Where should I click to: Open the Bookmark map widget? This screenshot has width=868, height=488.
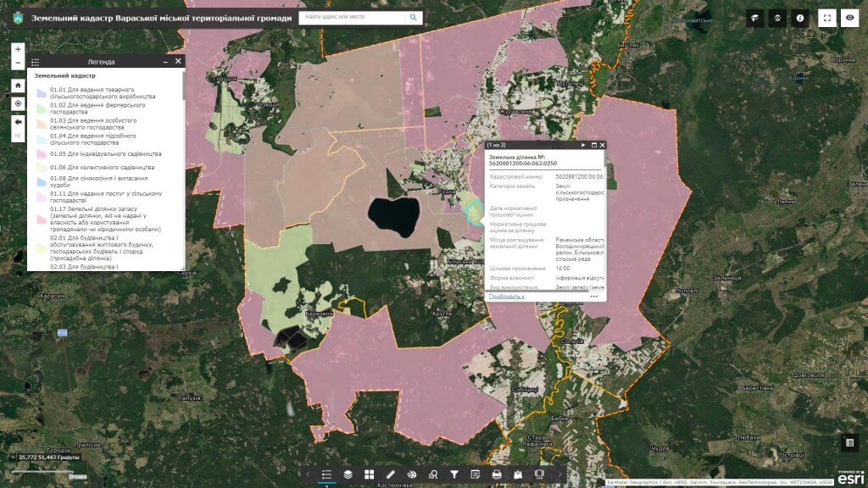pyautogui.click(x=518, y=474)
